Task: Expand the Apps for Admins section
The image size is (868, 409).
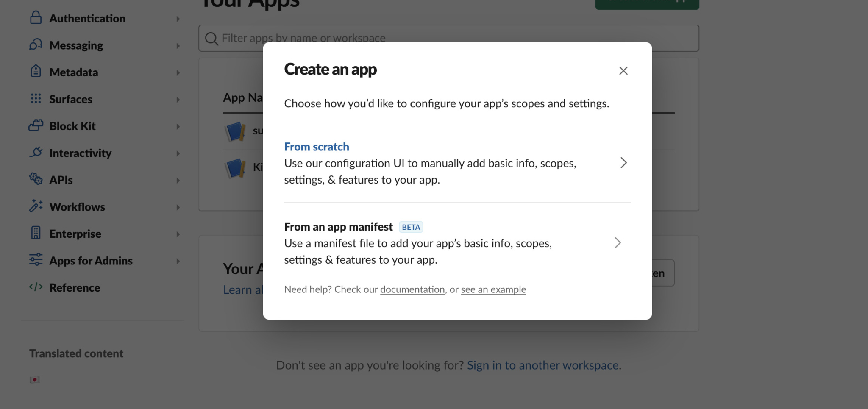Action: [x=90, y=261]
